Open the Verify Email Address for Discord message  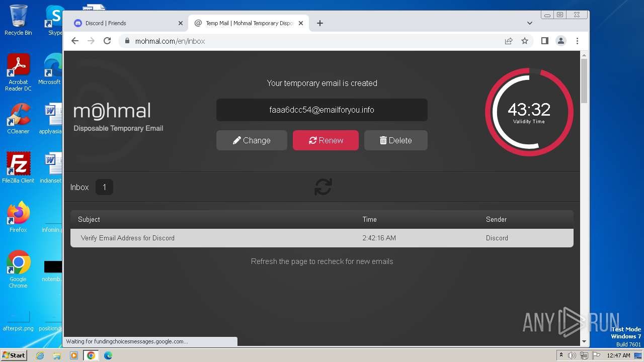[x=322, y=238]
